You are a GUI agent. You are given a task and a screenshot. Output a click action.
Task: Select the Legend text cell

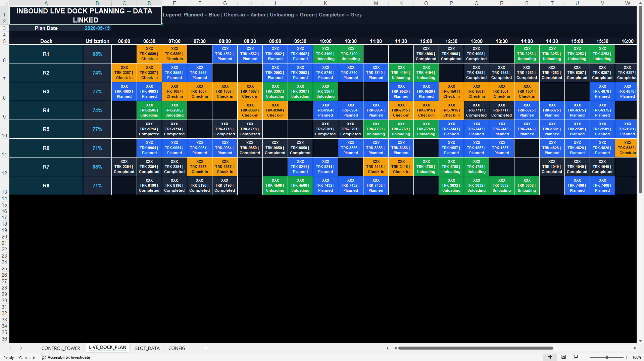(262, 15)
